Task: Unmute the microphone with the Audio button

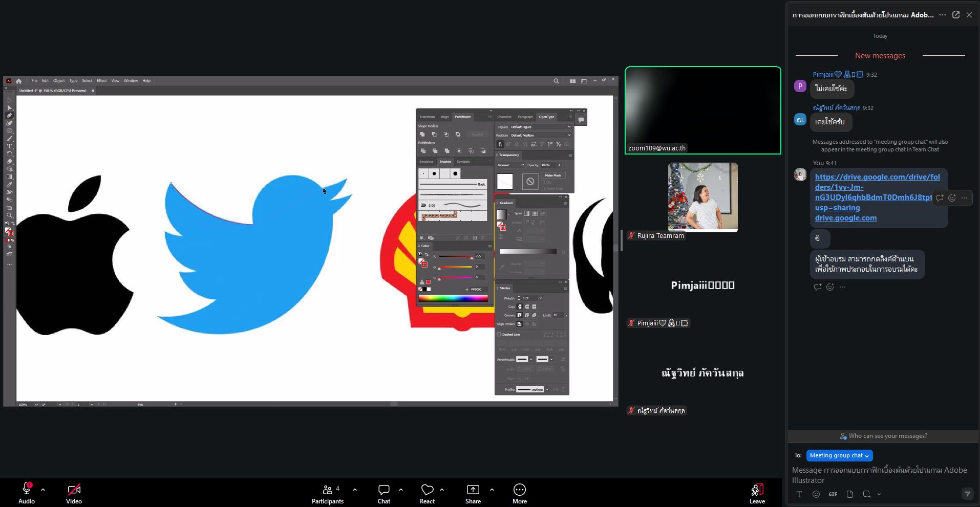Action: click(27, 493)
